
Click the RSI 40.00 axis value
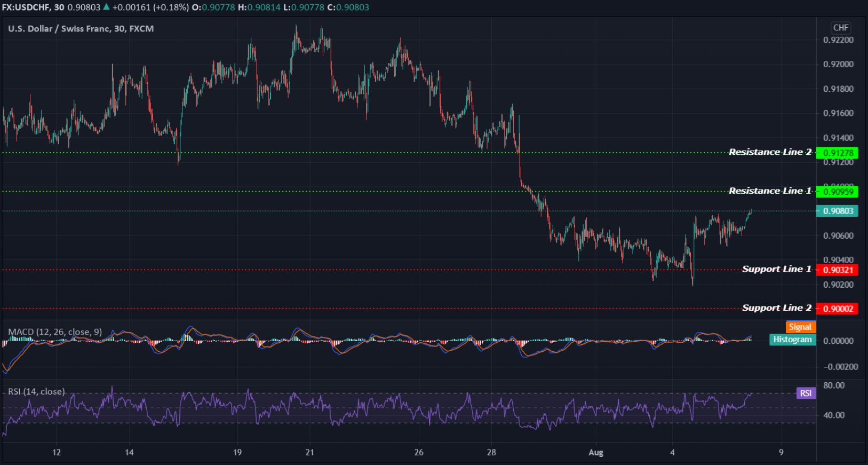(x=834, y=415)
